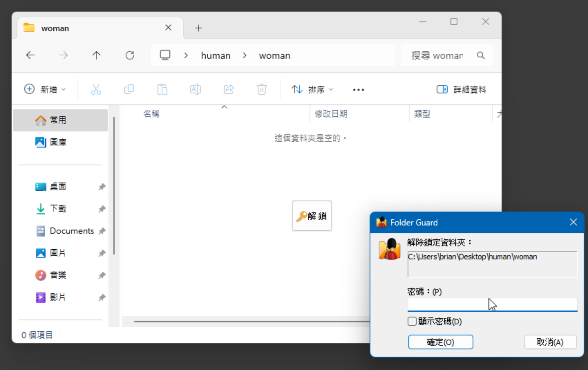Screen dimensions: 588x370
Task: Click the Copy icon in toolbar
Action: point(129,90)
